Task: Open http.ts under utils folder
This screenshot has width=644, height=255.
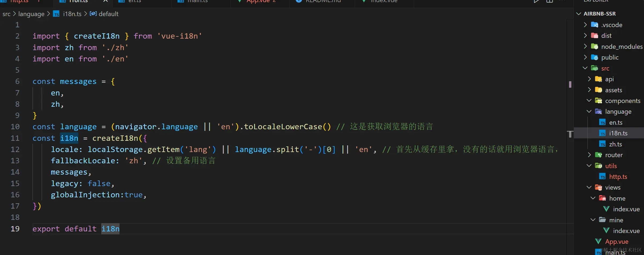Action: tap(617, 176)
